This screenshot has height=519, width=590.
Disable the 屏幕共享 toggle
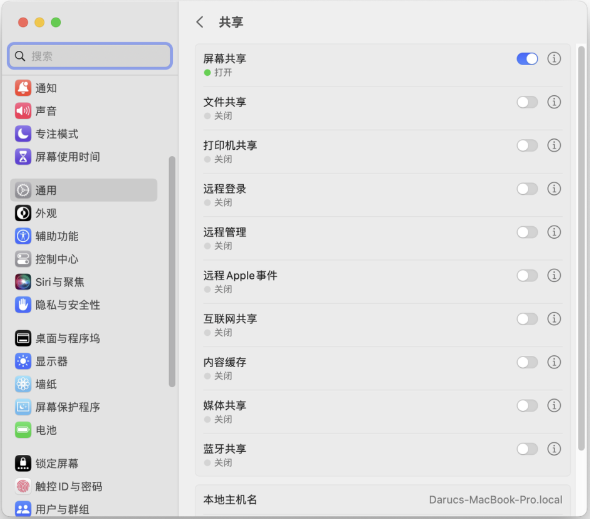point(527,59)
